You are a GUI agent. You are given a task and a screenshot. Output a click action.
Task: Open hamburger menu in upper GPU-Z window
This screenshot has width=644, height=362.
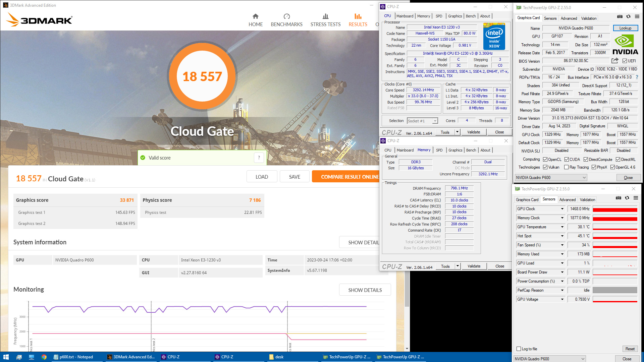point(637,16)
